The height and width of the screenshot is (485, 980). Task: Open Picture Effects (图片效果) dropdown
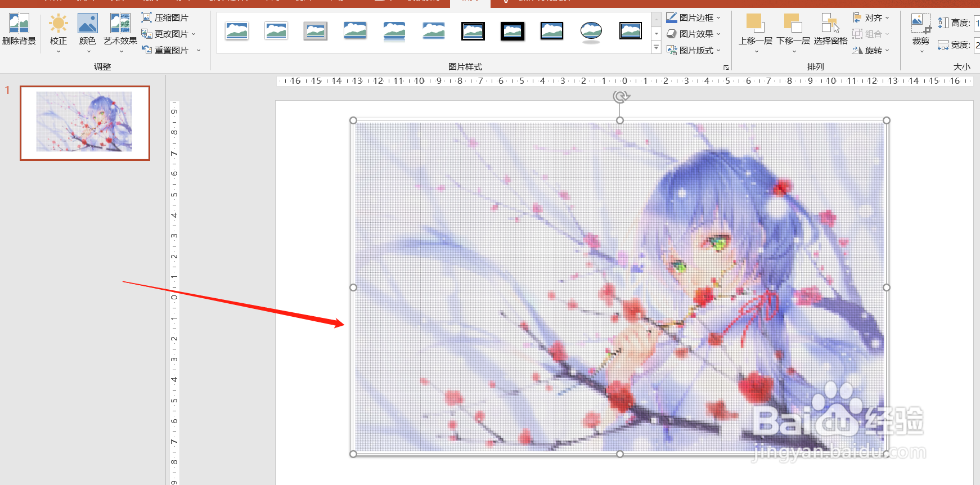(693, 34)
